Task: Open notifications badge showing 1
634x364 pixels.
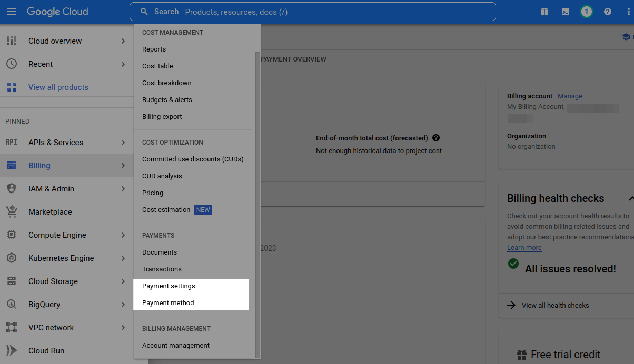Action: pos(586,12)
